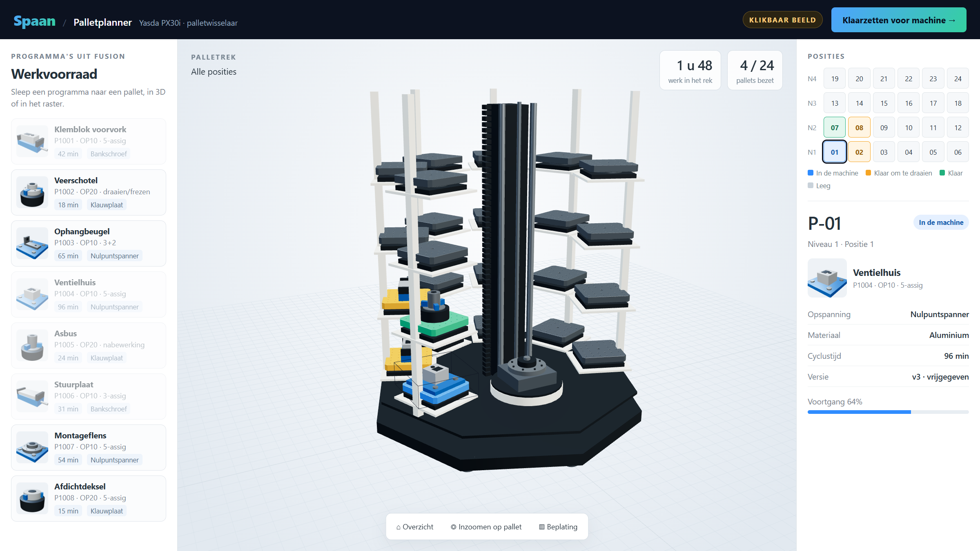Click the Alle posities label
This screenshot has height=551, width=980.
click(214, 71)
